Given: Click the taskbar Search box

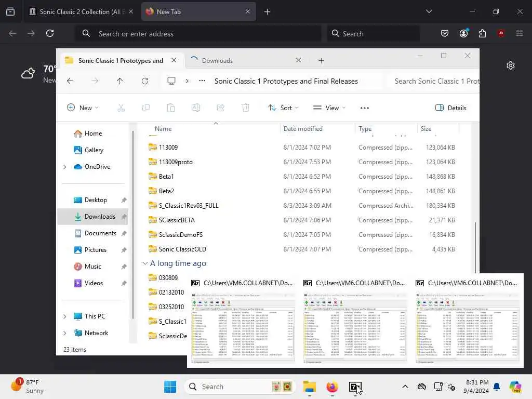Looking at the screenshot, I should 240,387.
